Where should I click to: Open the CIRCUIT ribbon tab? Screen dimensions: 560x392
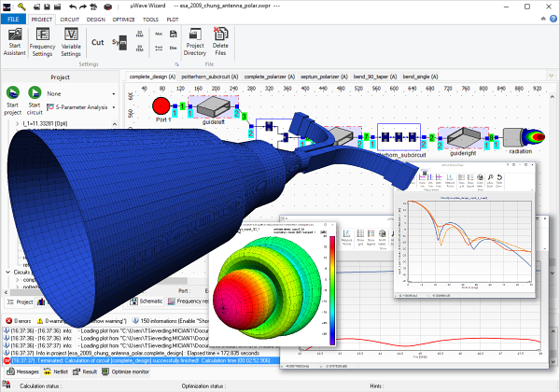click(71, 18)
